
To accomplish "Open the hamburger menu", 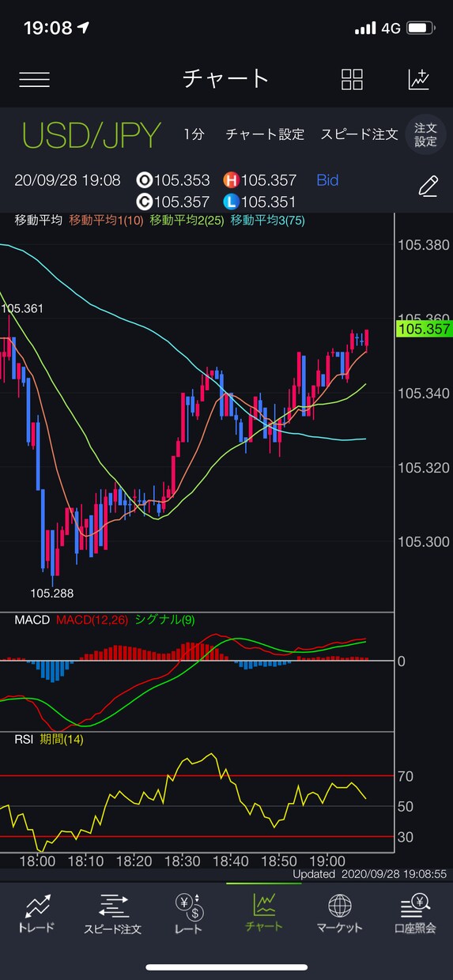I will tap(34, 79).
